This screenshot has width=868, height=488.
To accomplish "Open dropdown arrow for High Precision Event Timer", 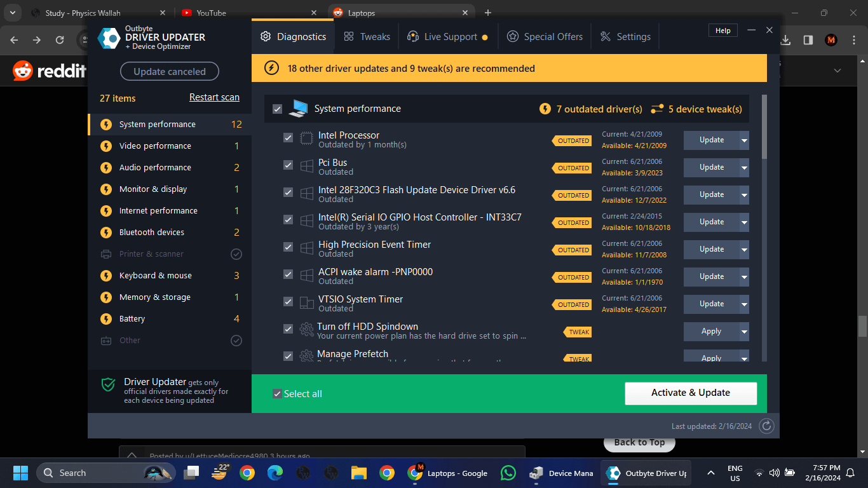I will tap(744, 250).
